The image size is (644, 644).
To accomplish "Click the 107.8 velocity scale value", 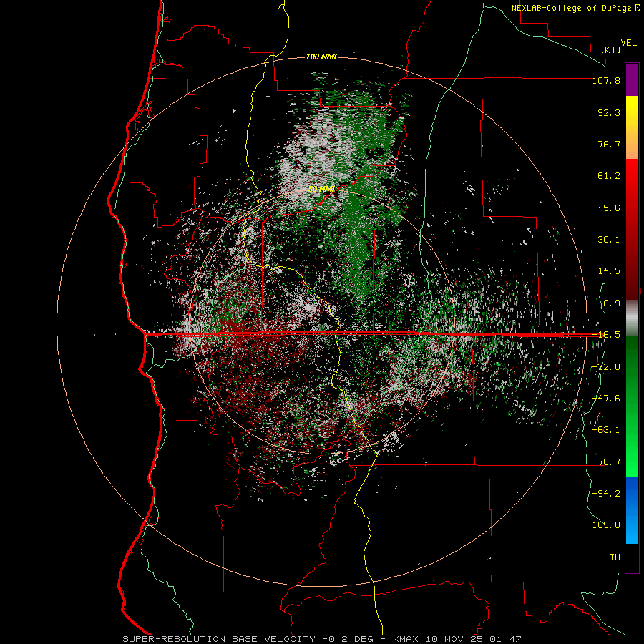I will tap(606, 80).
